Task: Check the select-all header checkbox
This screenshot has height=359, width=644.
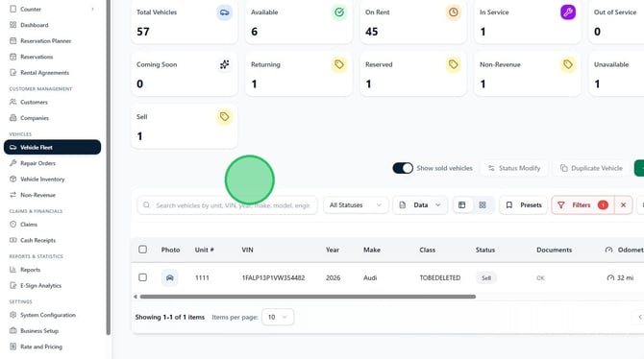Action: click(x=142, y=250)
